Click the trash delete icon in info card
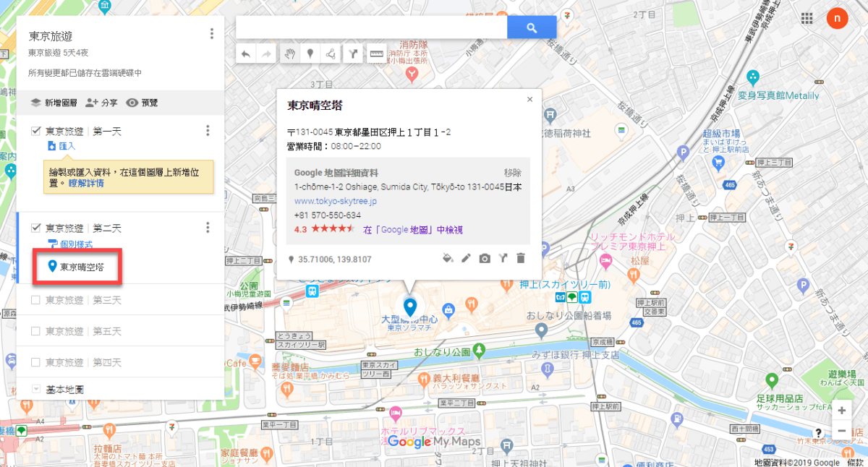The image size is (868, 467). click(521, 258)
